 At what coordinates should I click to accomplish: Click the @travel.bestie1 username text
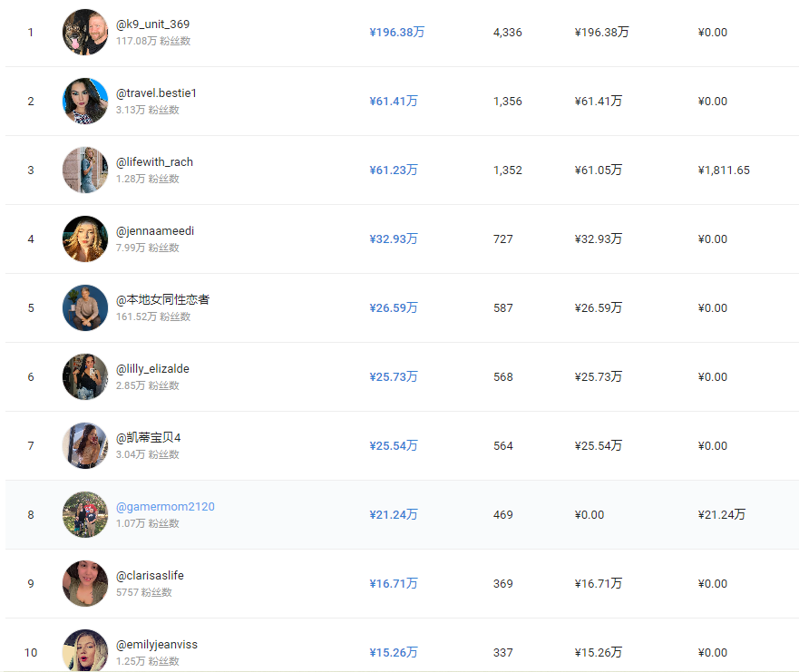click(x=156, y=93)
